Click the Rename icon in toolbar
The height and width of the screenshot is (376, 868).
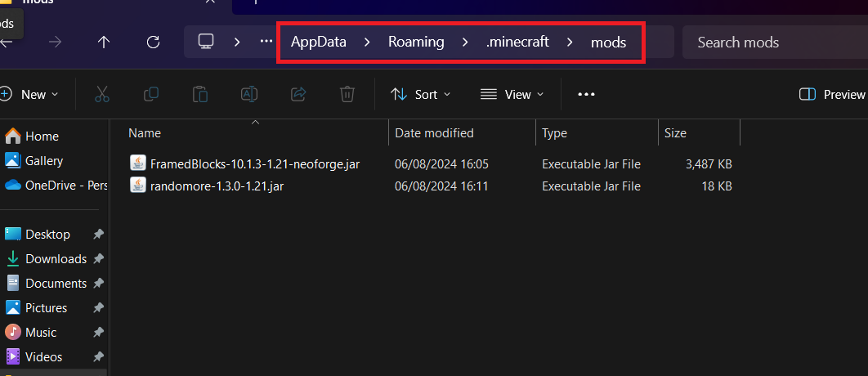tap(249, 94)
